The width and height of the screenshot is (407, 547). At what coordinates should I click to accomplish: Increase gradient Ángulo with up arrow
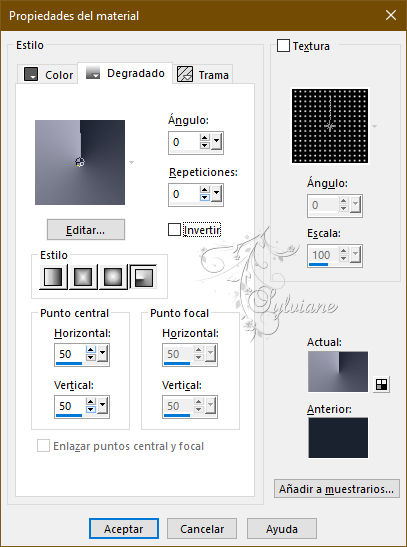click(x=205, y=138)
